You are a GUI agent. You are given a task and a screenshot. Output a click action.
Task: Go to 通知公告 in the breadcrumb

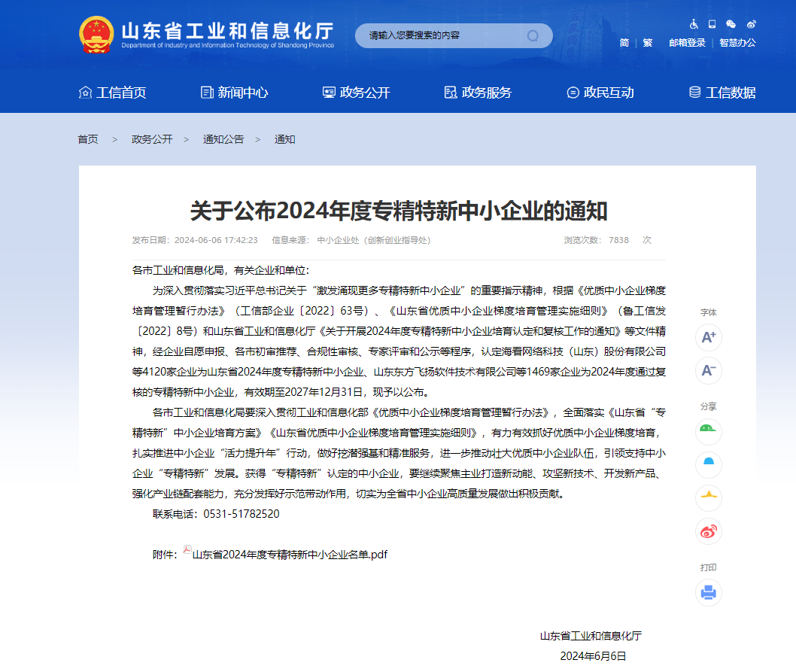(x=223, y=139)
